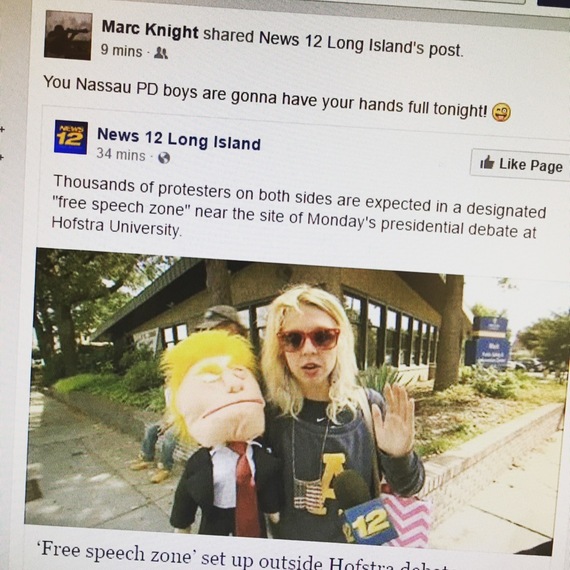Click the Marc Knight name link
This screenshot has height=570, width=570.
point(150,29)
